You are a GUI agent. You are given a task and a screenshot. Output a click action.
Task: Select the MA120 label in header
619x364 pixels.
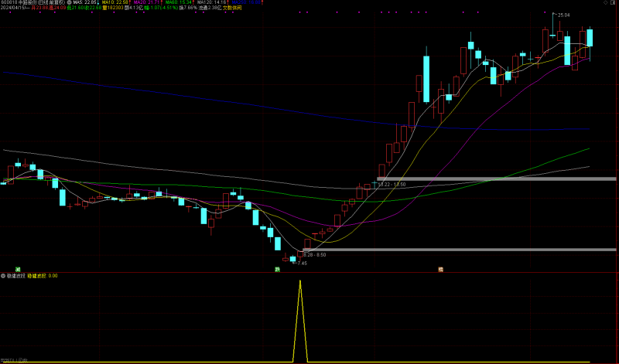click(213, 3)
